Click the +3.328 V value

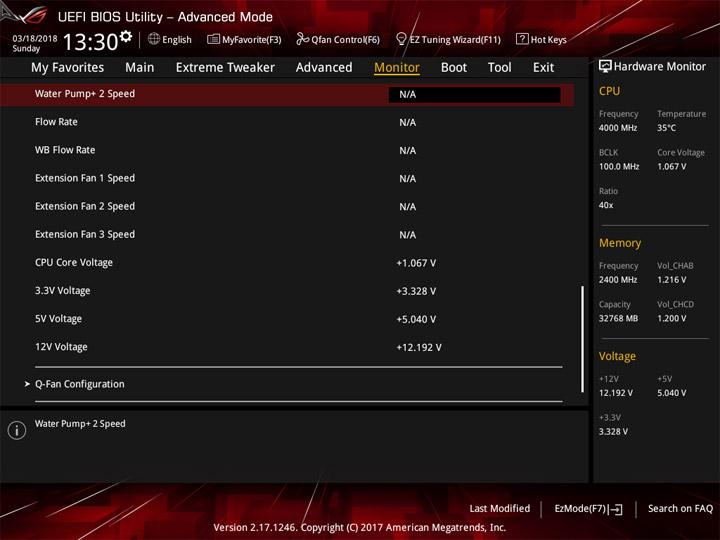[x=416, y=291]
